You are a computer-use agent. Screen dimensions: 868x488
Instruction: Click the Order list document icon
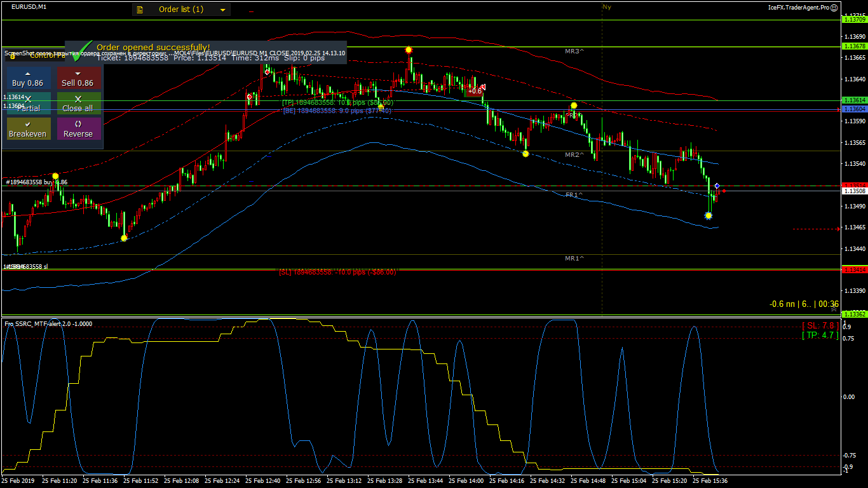point(140,10)
